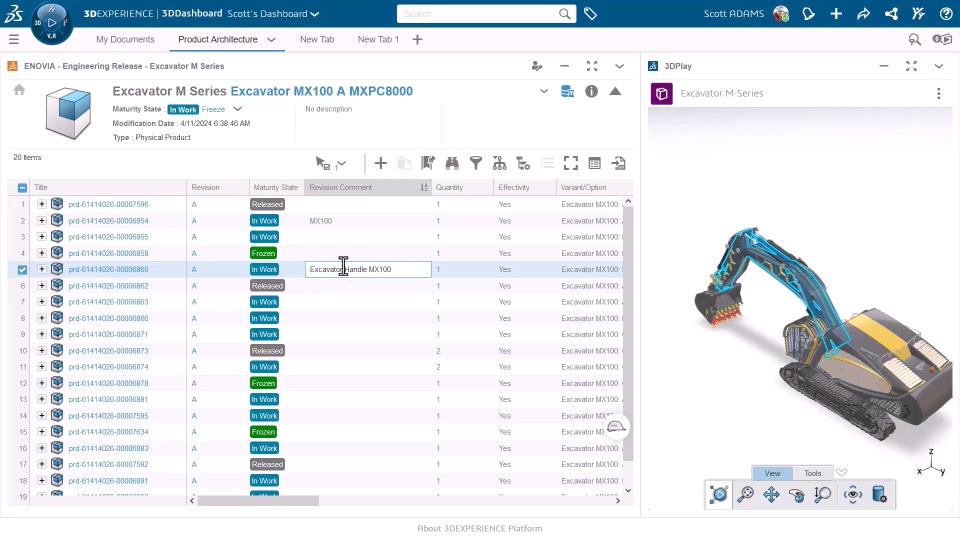Click the top search input field
The image size is (960, 540).
478,13
